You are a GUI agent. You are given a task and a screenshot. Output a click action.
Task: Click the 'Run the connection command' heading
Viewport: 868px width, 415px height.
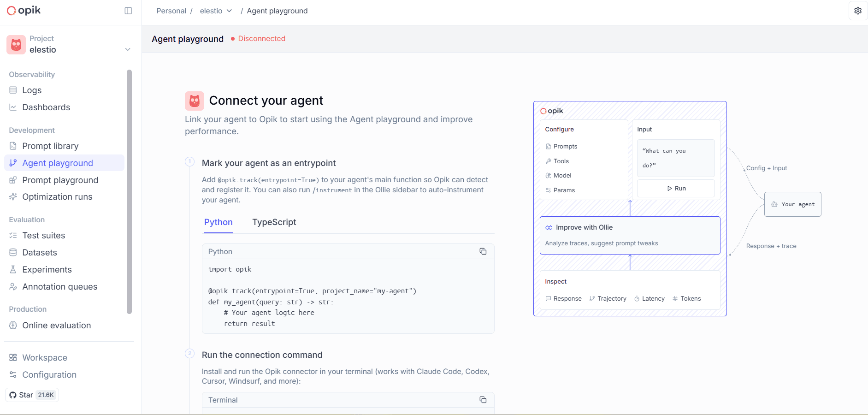point(262,355)
